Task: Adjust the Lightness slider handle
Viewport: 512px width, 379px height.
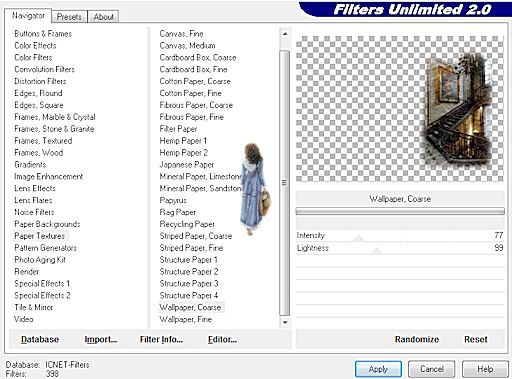Action: [377, 251]
